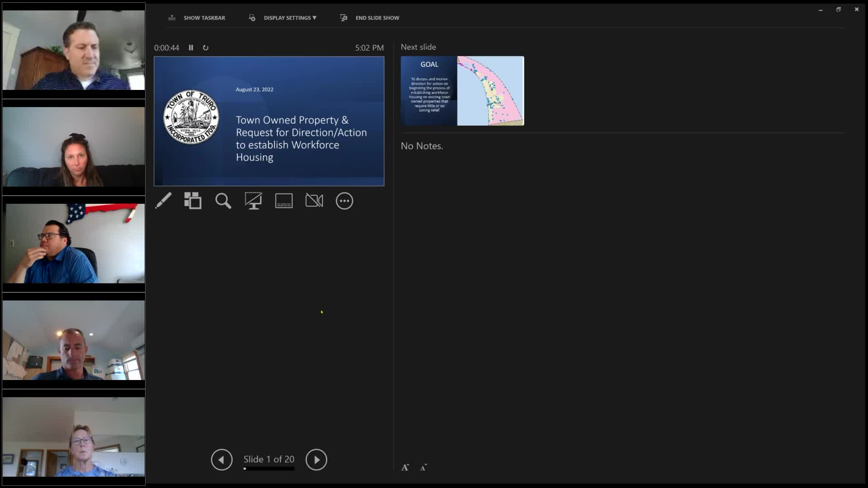
Task: Go back to the previous slide arrow
Action: [222, 460]
